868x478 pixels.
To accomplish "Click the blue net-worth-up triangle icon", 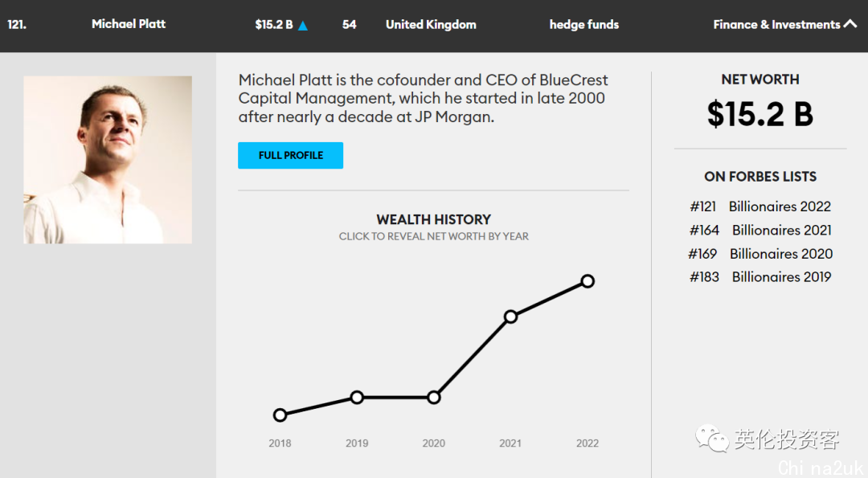I will (x=303, y=26).
